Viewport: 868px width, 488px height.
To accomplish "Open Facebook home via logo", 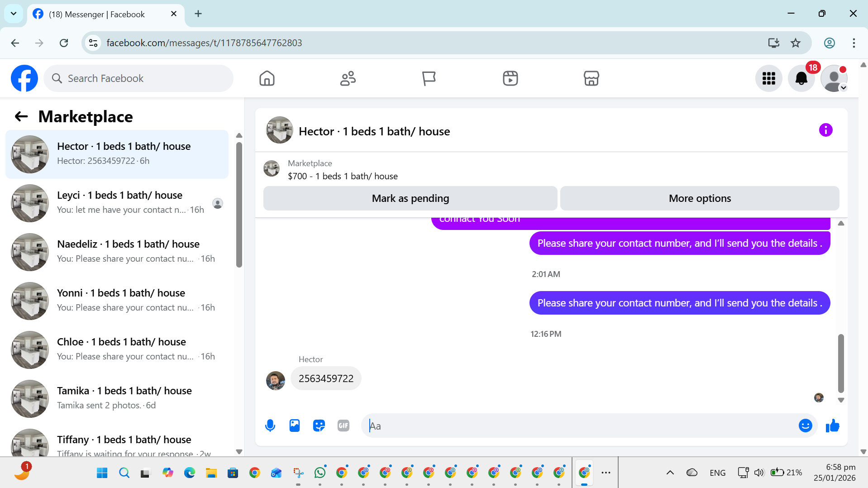I will click(x=24, y=78).
